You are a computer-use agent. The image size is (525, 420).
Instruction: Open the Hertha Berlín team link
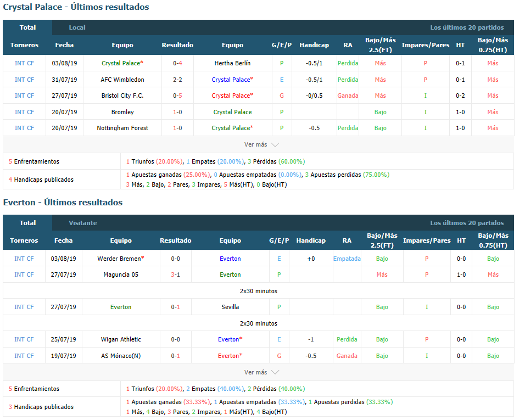pyautogui.click(x=232, y=63)
